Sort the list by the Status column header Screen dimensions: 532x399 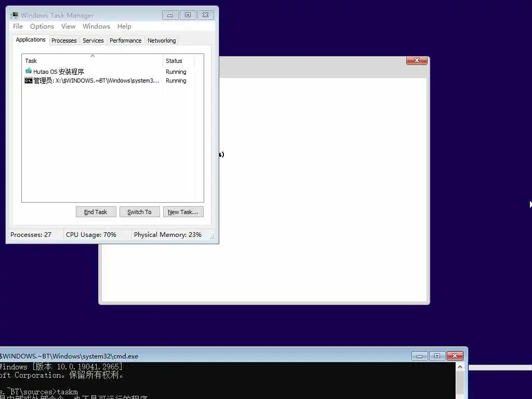179,61
